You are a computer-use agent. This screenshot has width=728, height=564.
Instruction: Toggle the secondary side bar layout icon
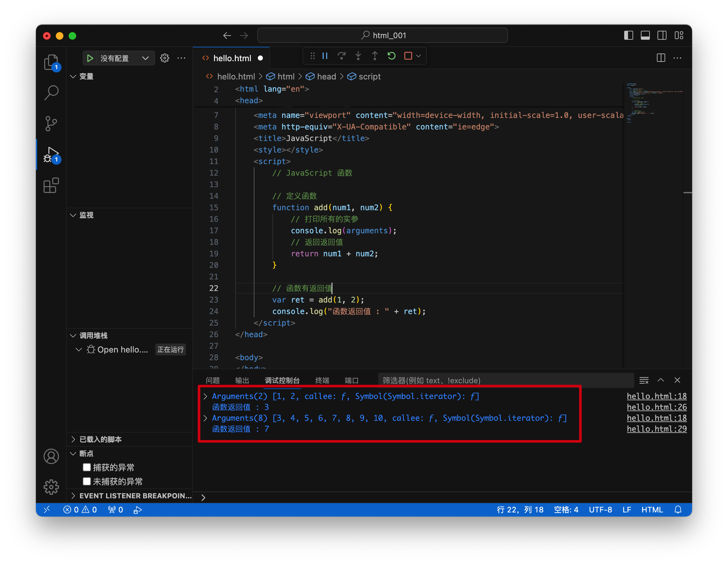tap(662, 35)
